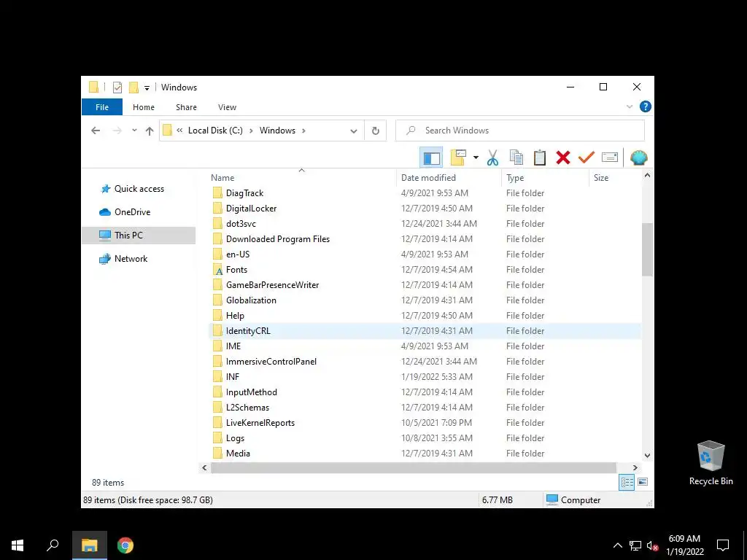The height and width of the screenshot is (560, 747).
Task: Click the Search Windows input field
Action: tap(519, 131)
